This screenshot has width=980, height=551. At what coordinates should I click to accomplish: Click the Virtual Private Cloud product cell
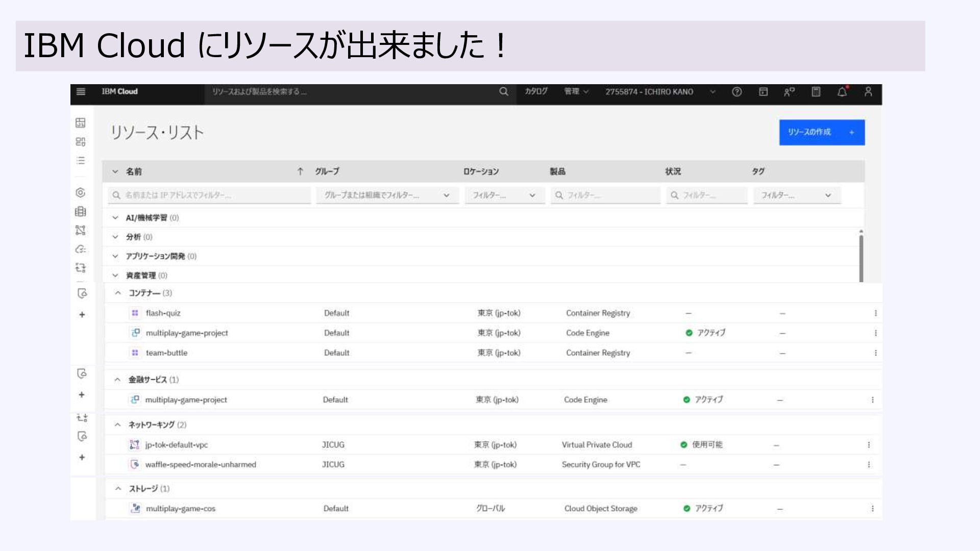tap(597, 445)
